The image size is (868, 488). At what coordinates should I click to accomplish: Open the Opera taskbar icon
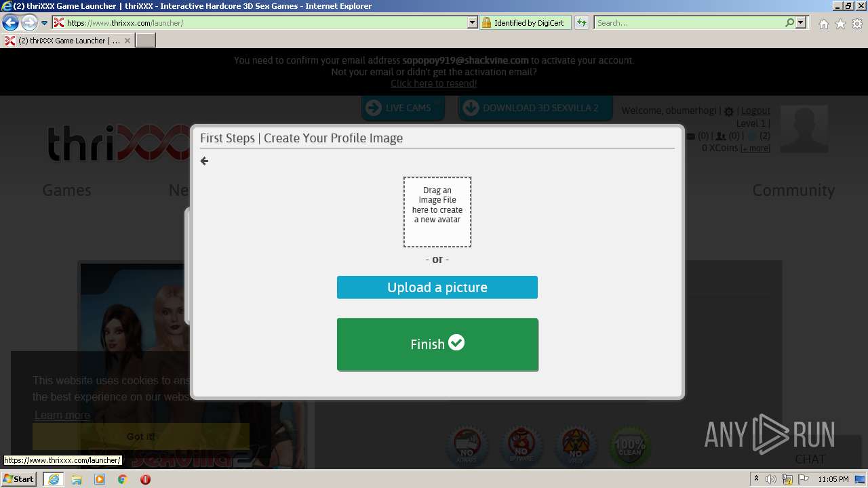pos(145,479)
